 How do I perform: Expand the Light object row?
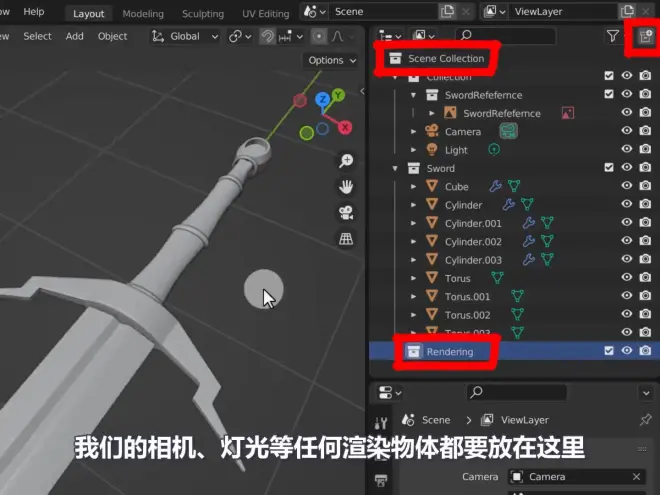click(413, 150)
